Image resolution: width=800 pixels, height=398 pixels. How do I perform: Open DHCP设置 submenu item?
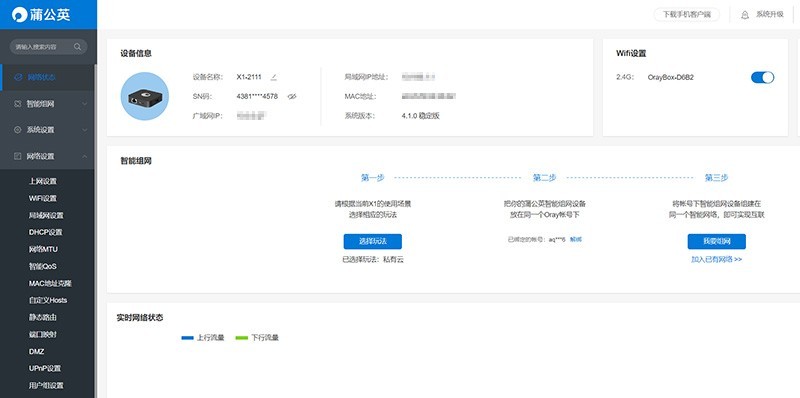(x=45, y=232)
